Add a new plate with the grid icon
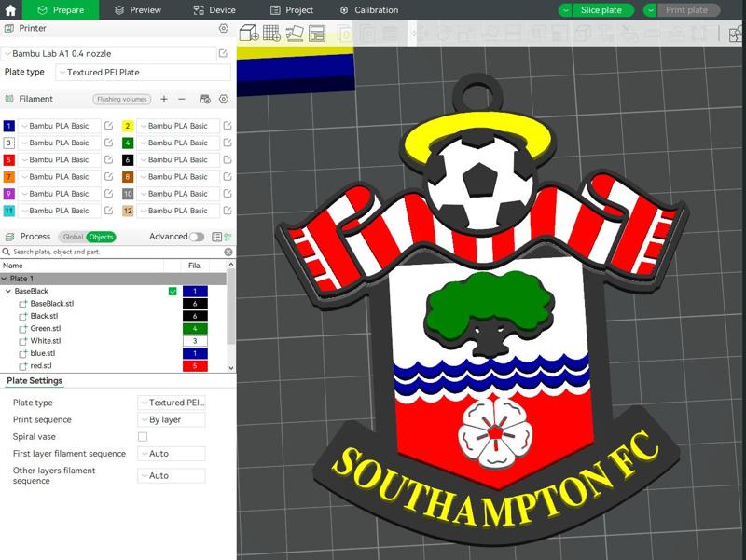Image resolution: width=746 pixels, height=560 pixels. pyautogui.click(x=270, y=33)
